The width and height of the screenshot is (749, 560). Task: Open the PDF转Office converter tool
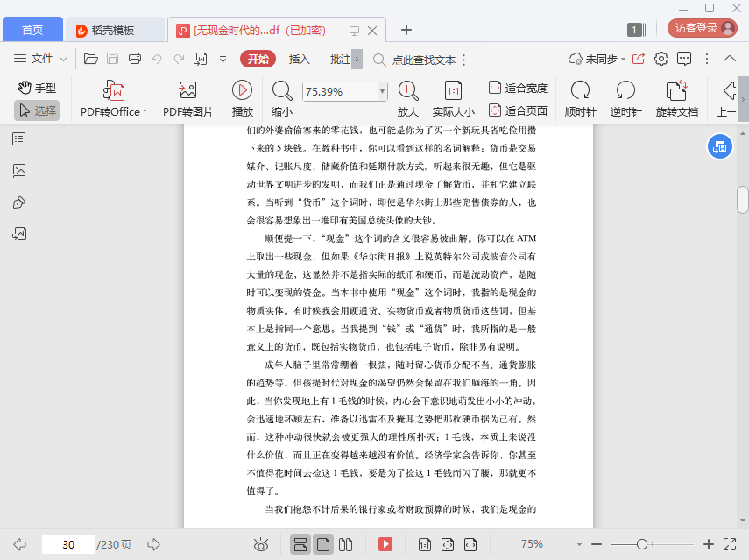[114, 99]
